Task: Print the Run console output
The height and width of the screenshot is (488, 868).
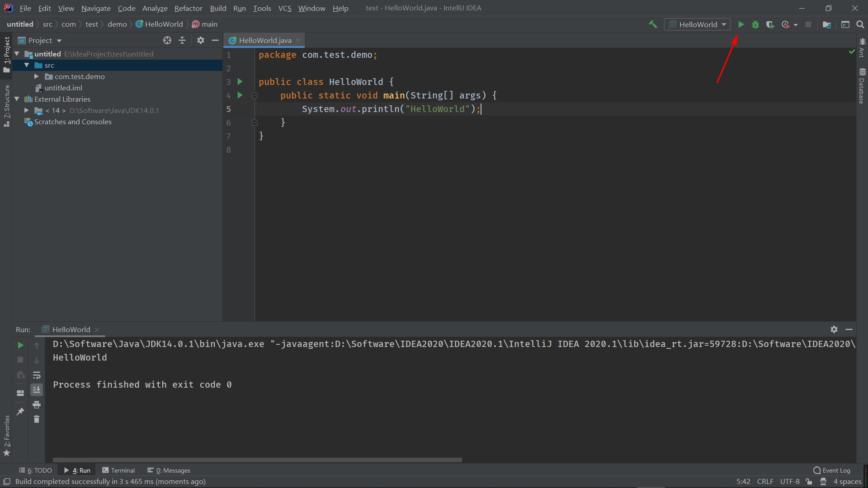Action: point(37,404)
